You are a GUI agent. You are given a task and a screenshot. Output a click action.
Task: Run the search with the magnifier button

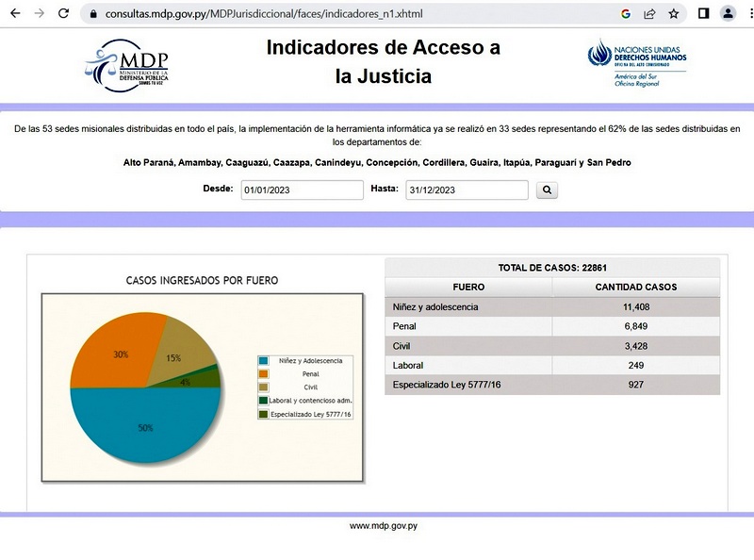point(548,190)
